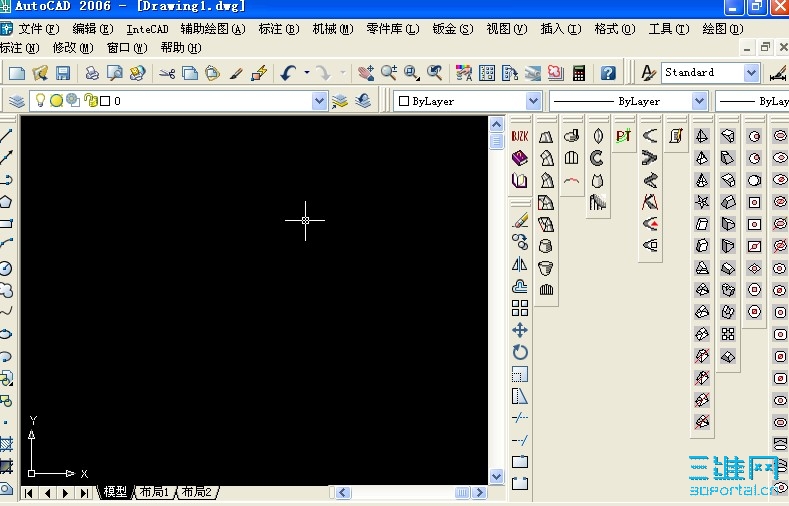Click the vertical scrollbar up arrow
The image size is (789, 506).
(496, 124)
